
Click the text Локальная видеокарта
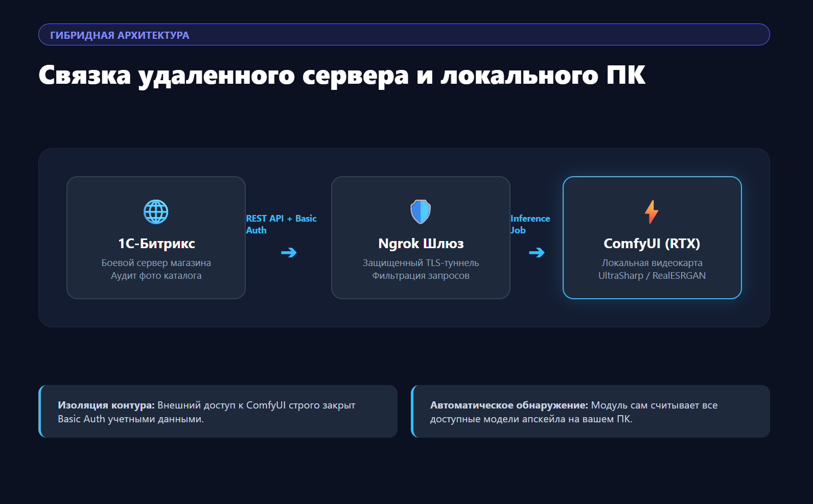(x=652, y=263)
